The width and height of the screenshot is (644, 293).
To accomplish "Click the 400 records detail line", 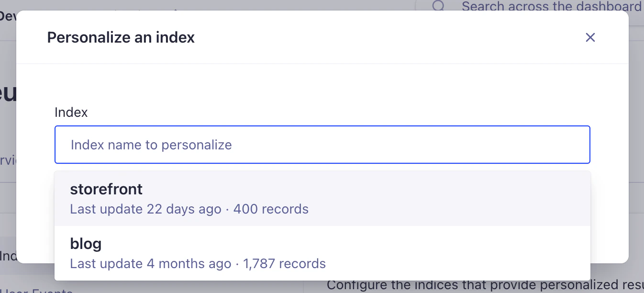I will (271, 209).
